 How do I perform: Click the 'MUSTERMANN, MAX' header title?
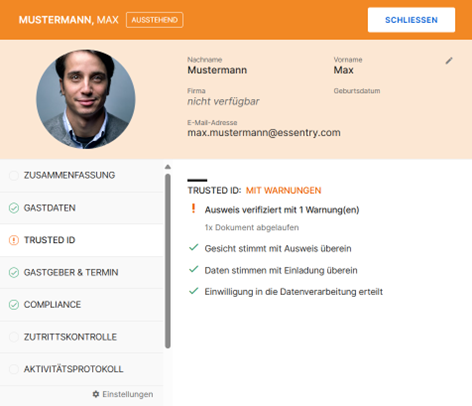coord(69,20)
